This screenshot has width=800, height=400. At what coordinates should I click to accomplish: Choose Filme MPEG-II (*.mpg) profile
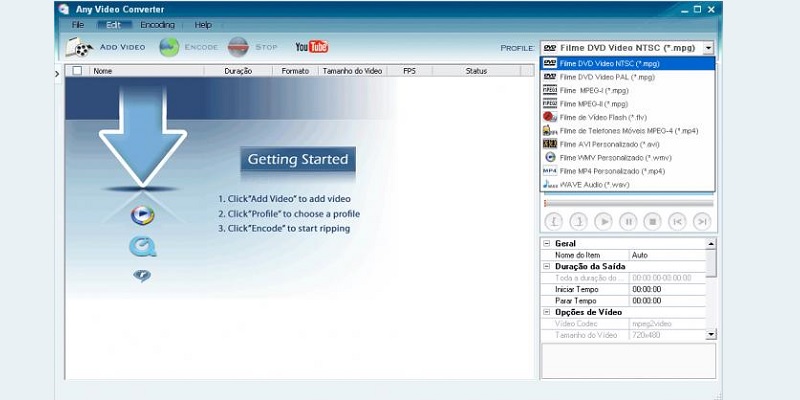[628, 104]
